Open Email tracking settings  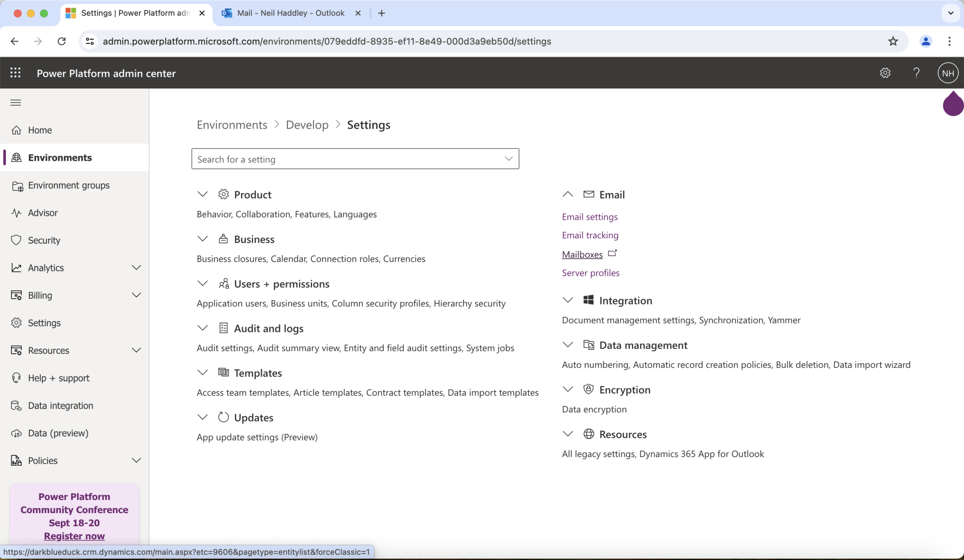click(590, 235)
